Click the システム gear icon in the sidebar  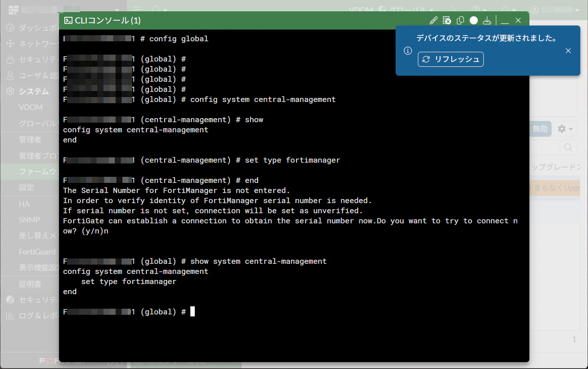10,91
